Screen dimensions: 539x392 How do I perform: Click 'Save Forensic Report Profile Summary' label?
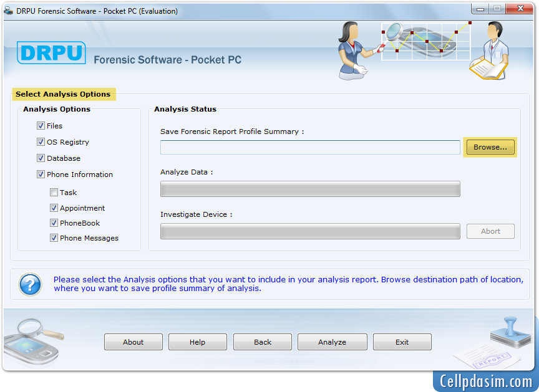point(232,131)
